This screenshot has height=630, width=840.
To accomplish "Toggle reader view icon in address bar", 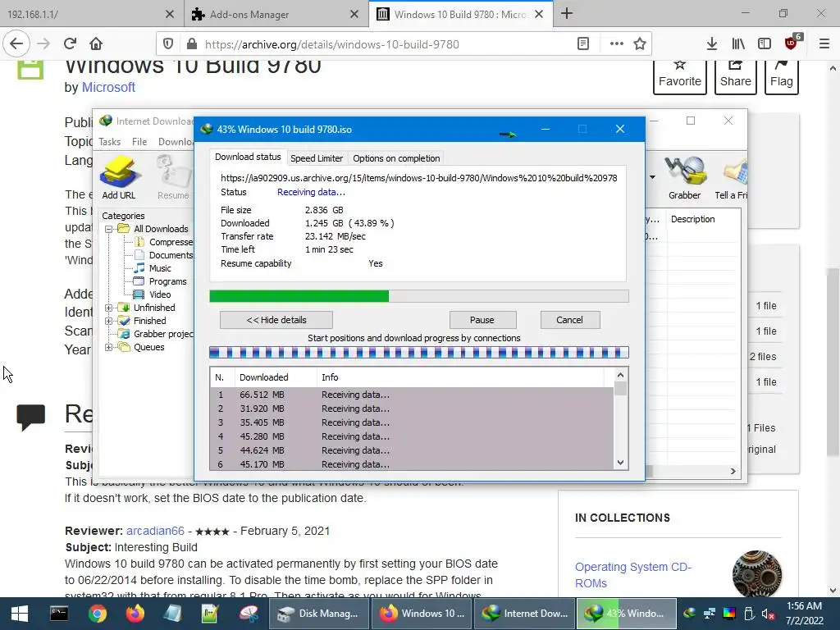I will [583, 44].
